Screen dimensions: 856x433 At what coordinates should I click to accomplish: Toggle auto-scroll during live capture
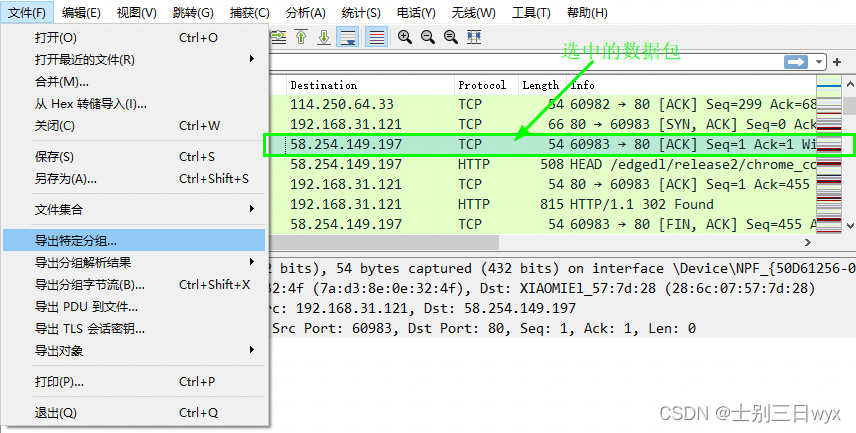coord(348,37)
